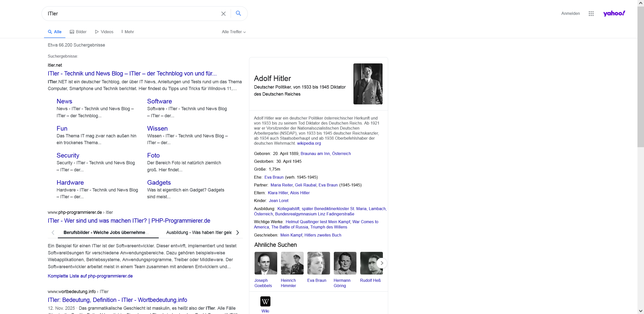The image size is (644, 314).
Task: Click the Hermann Göring thumbnail
Action: [x=345, y=263]
